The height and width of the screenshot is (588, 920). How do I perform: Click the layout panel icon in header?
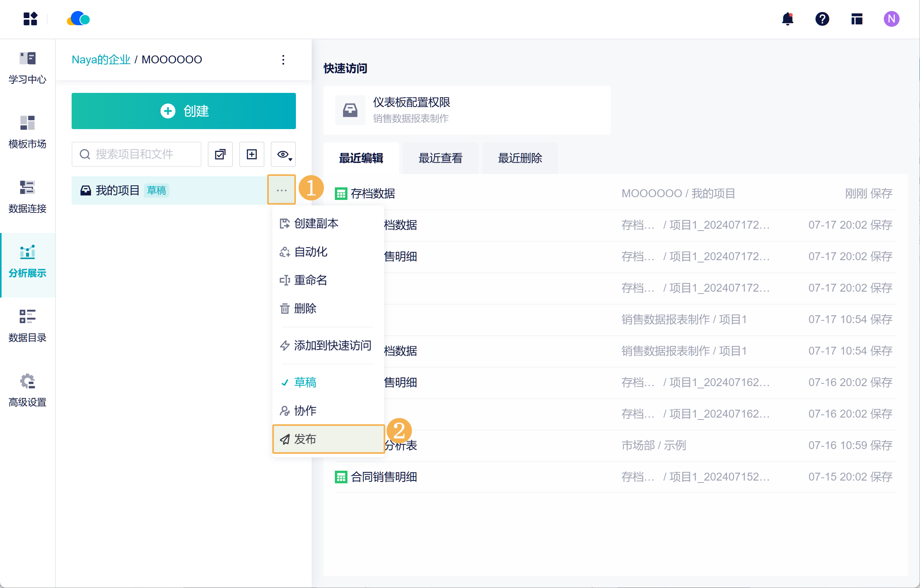coord(857,19)
